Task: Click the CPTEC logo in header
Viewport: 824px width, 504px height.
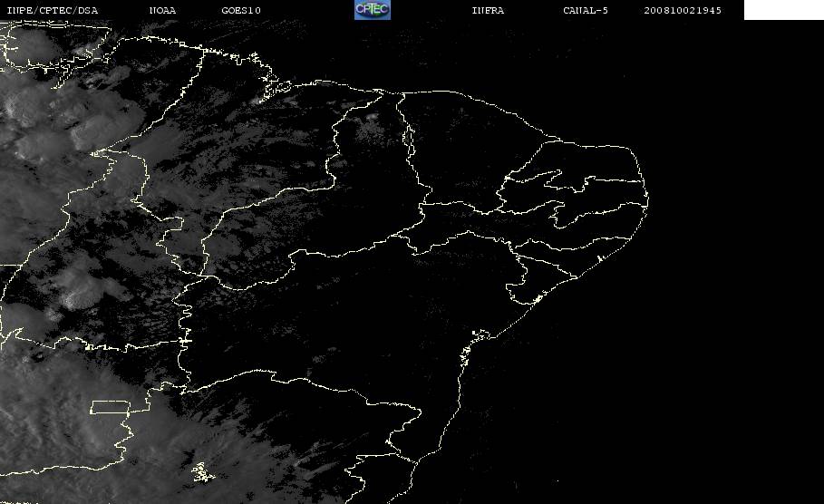Action: pos(372,9)
